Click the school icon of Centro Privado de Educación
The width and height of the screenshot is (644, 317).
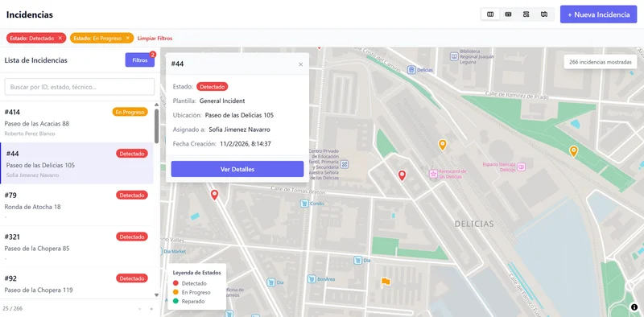point(345,164)
